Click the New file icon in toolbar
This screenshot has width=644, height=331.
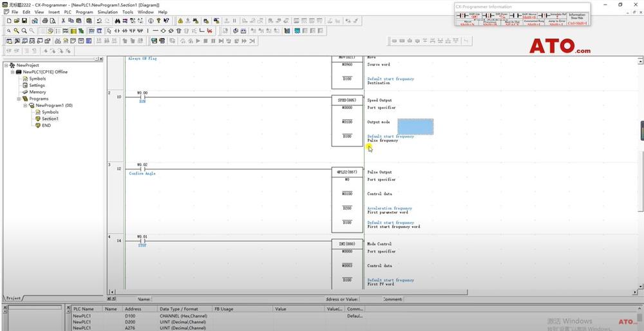coord(8,21)
